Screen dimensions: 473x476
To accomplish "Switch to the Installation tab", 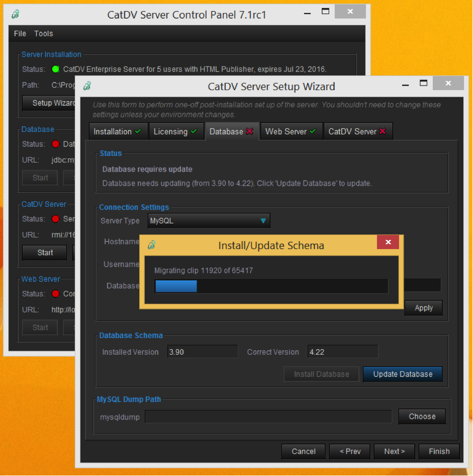I will [x=118, y=131].
